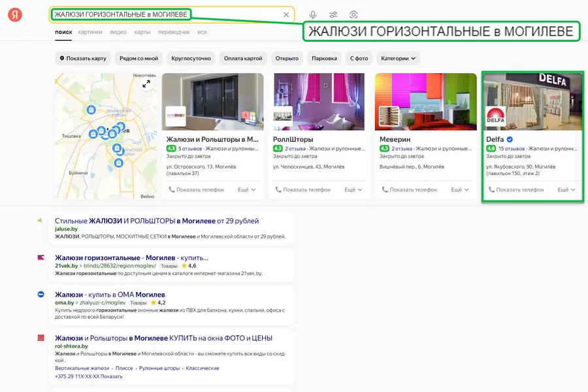Show phone for Delfa
Image resolution: width=588 pixels, height=392 pixels.
[516, 190]
